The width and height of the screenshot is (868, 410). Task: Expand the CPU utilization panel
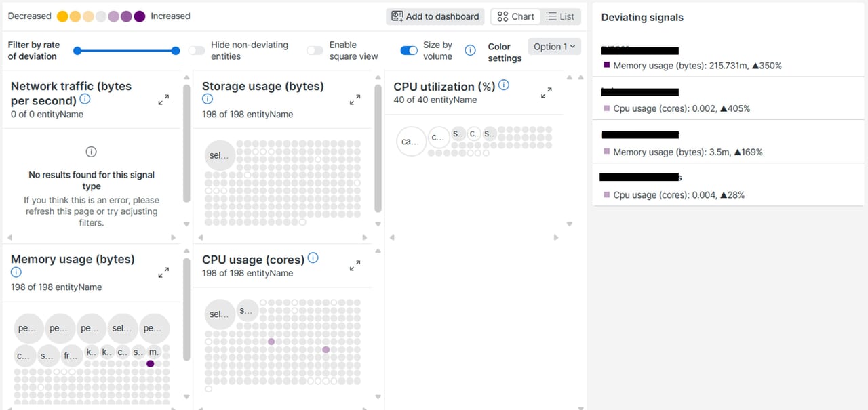click(x=546, y=94)
